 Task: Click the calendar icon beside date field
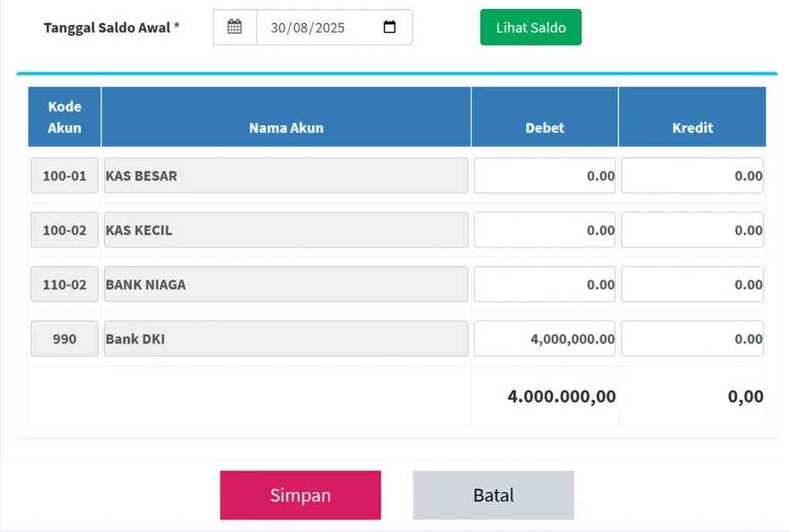(x=235, y=27)
